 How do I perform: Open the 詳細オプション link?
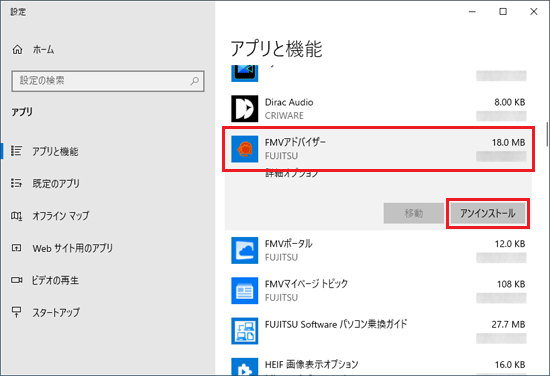[x=291, y=173]
